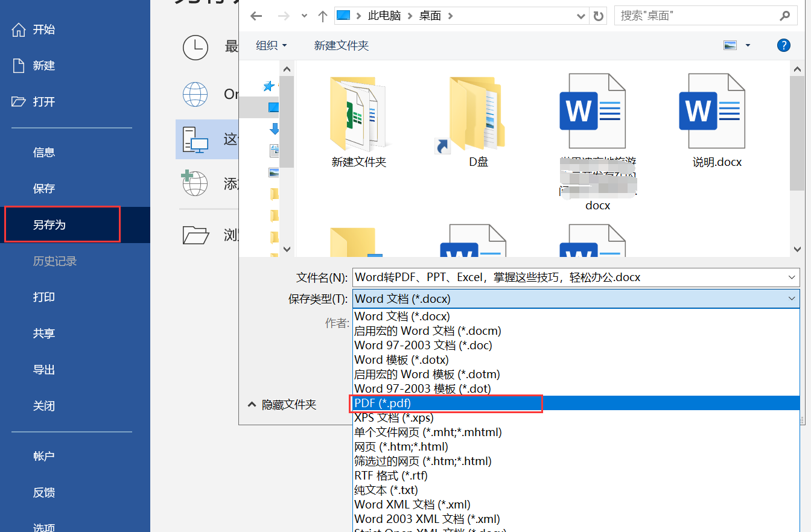Expand the 桌面 breadcrumb arrow
The image size is (811, 532).
[x=450, y=16]
